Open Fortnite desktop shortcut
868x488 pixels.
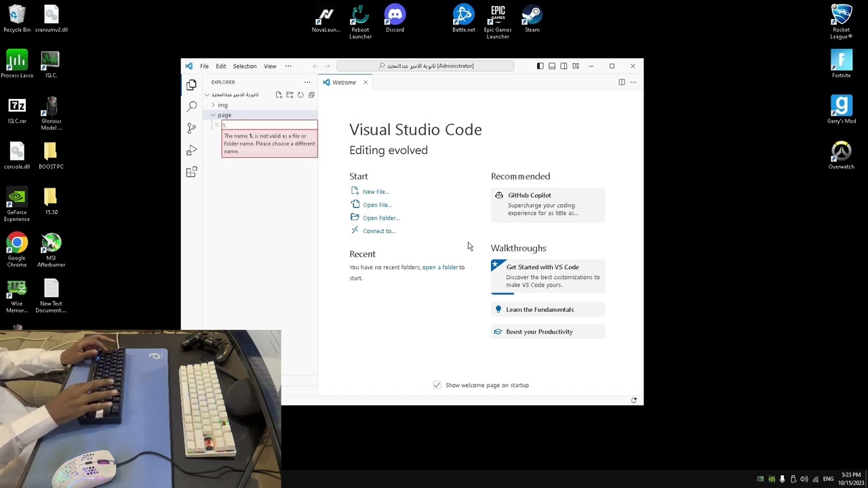842,64
